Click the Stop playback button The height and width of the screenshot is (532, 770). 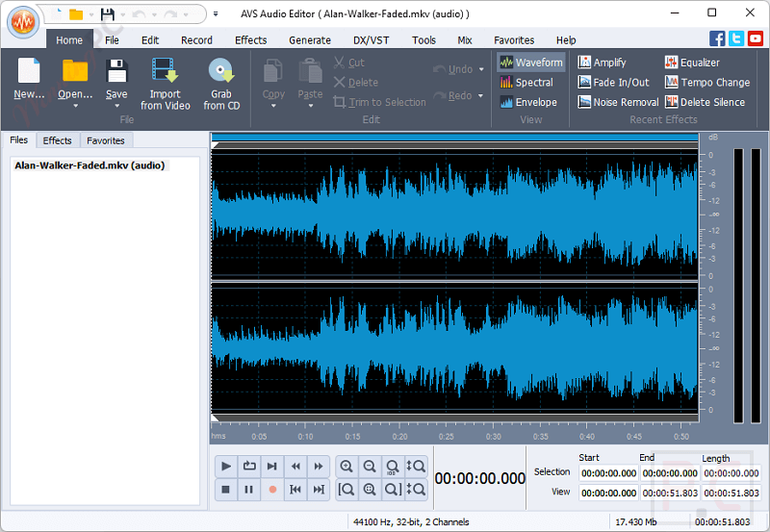(x=226, y=490)
